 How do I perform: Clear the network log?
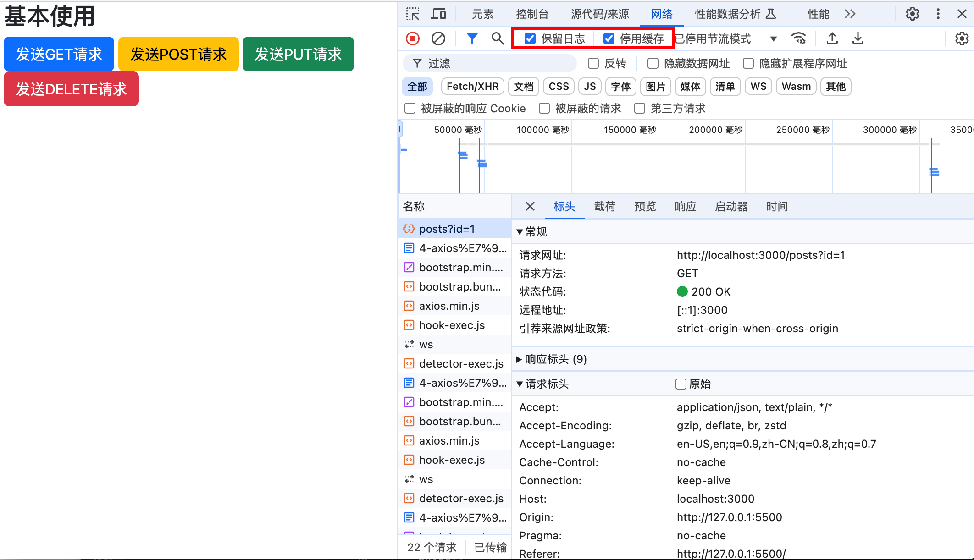click(x=438, y=38)
